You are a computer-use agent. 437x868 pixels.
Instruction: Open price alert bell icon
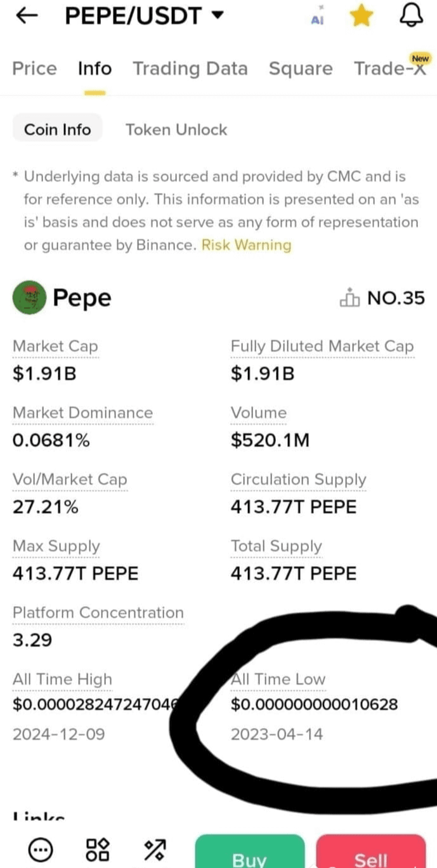click(x=411, y=15)
